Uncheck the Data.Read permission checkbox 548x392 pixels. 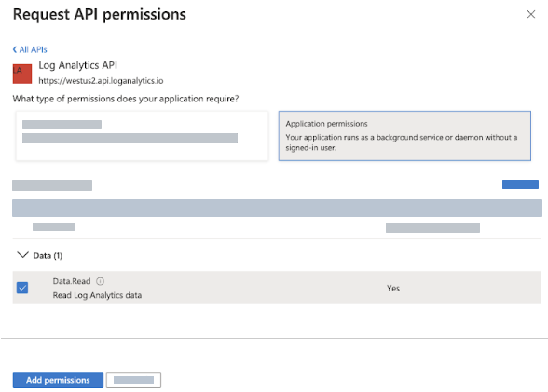(22, 288)
